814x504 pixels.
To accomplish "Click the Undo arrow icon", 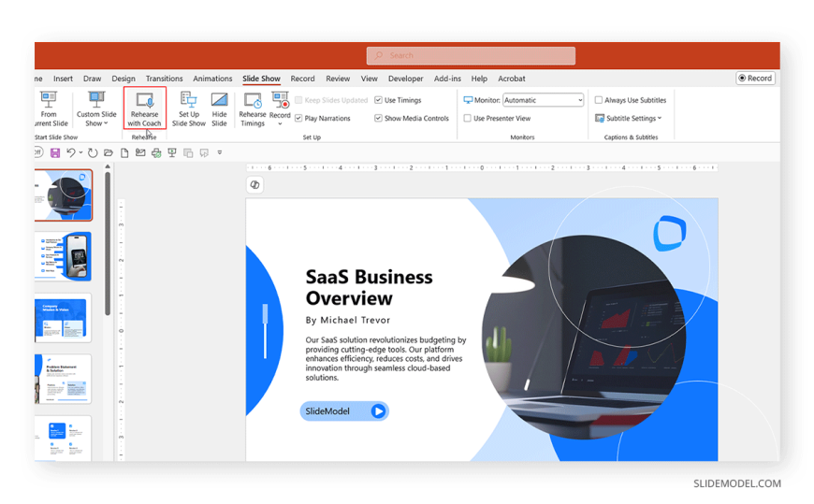I will (x=71, y=152).
